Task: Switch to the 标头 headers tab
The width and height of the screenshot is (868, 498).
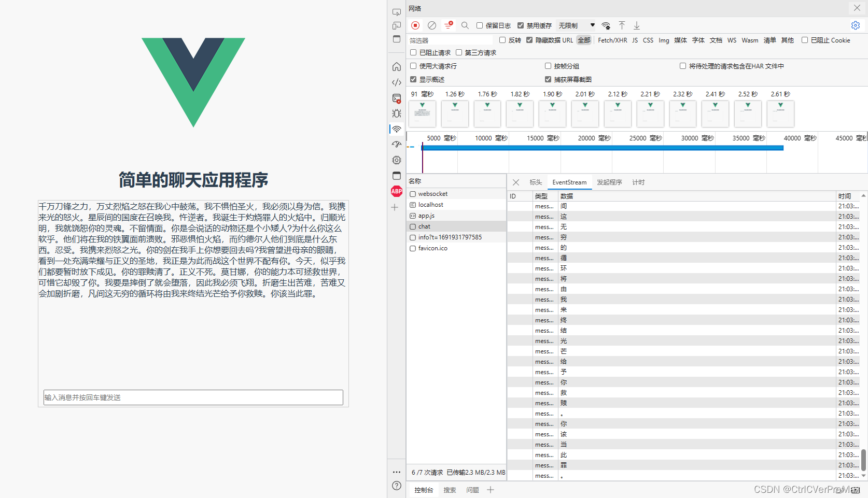Action: [x=536, y=182]
